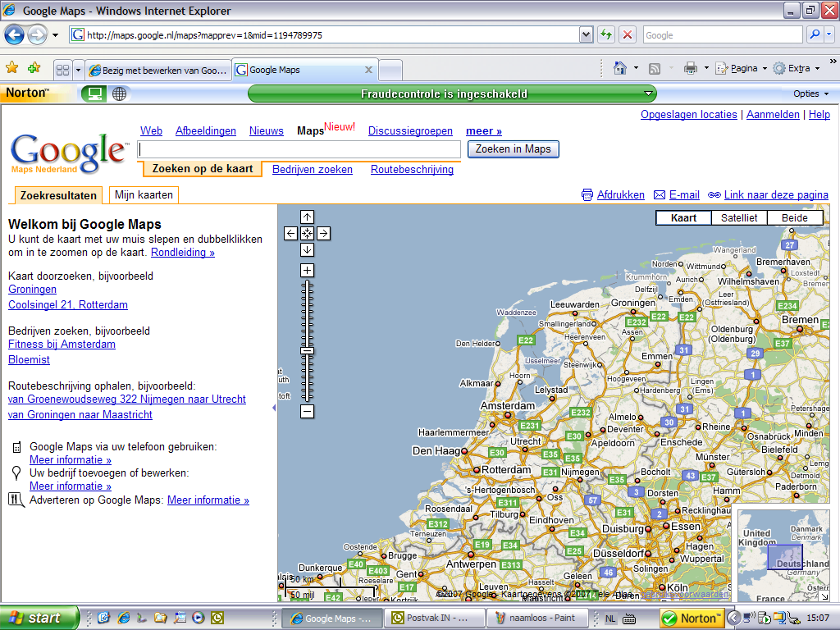Expand the tab list dropdown arrow
Screen dimensions: 840x630
pos(78,70)
